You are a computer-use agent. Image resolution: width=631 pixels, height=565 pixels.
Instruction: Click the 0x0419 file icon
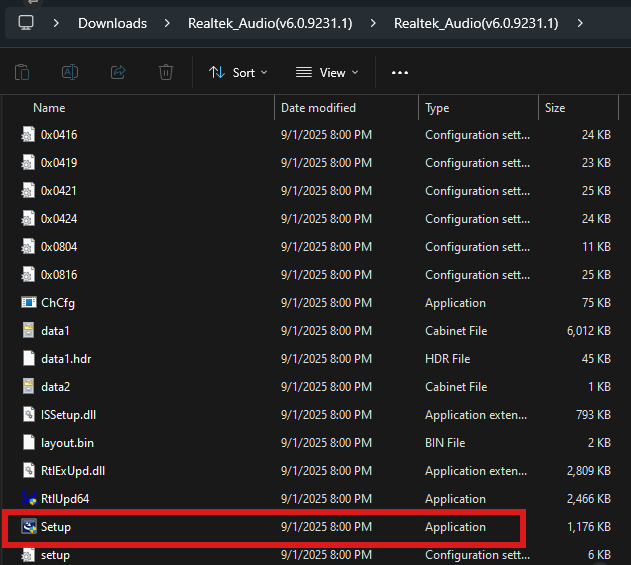click(28, 163)
